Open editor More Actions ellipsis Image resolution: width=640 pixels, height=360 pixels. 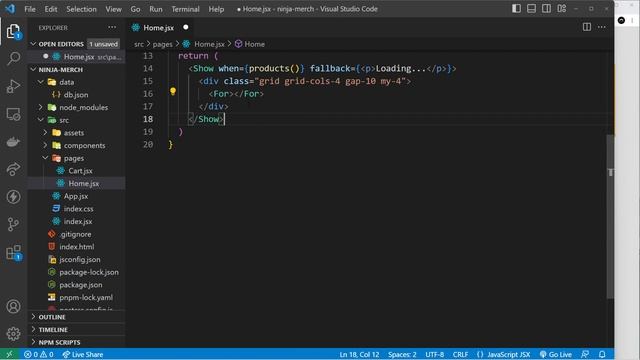click(x=602, y=27)
